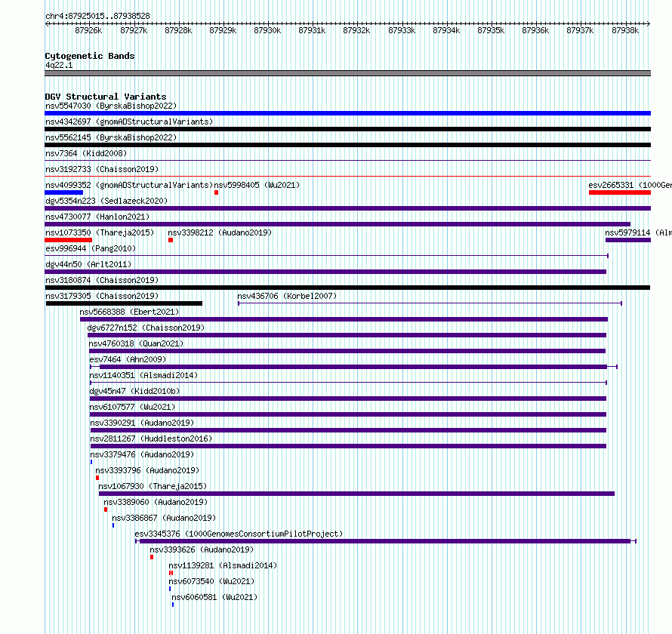Click the purple bar under nsv1067930
Screen dimensions: 672x634
pyautogui.click(x=356, y=494)
